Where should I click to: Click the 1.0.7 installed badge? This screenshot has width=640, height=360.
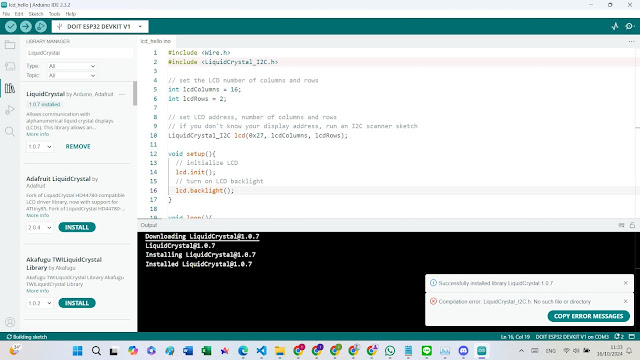point(44,104)
